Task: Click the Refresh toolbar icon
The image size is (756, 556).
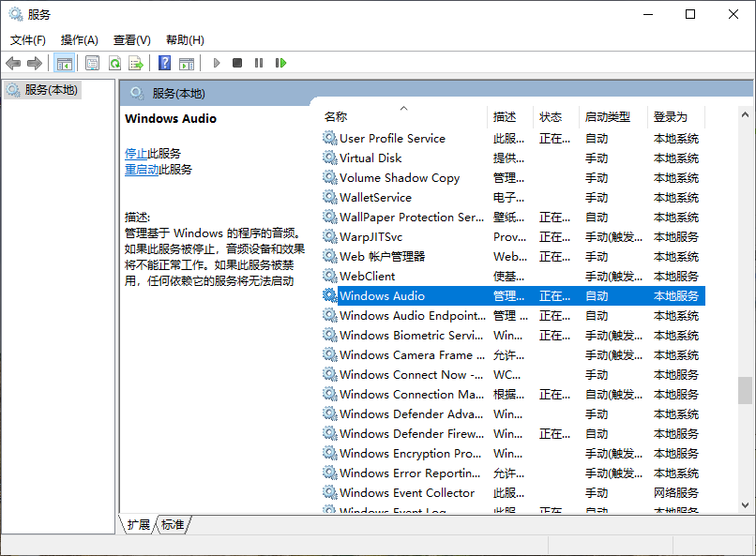Action: (114, 63)
